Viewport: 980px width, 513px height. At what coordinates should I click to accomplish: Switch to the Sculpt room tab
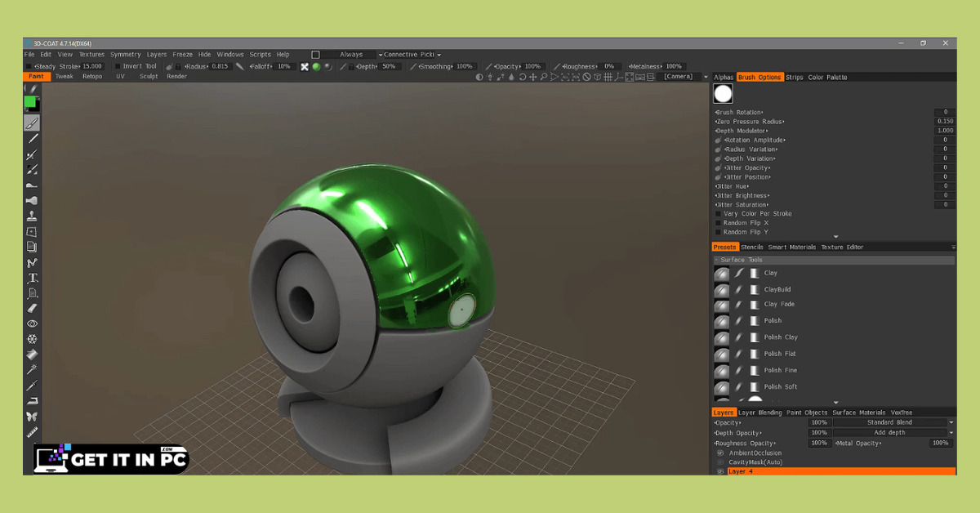(x=149, y=76)
